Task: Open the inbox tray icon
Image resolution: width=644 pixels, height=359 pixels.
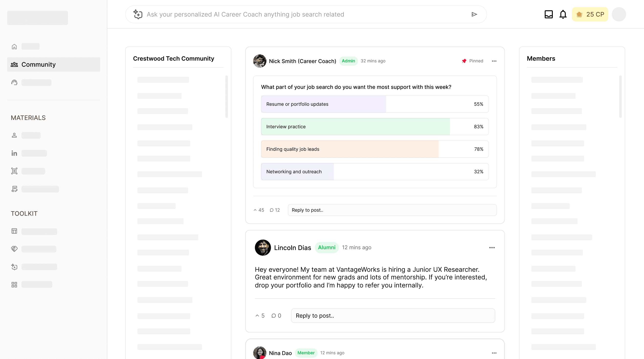Action: click(x=548, y=14)
